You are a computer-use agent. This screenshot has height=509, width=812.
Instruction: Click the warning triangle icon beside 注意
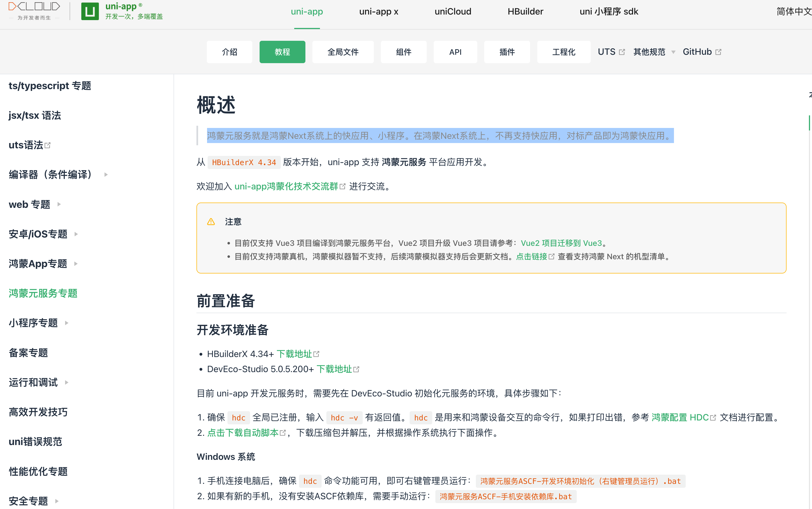211,222
